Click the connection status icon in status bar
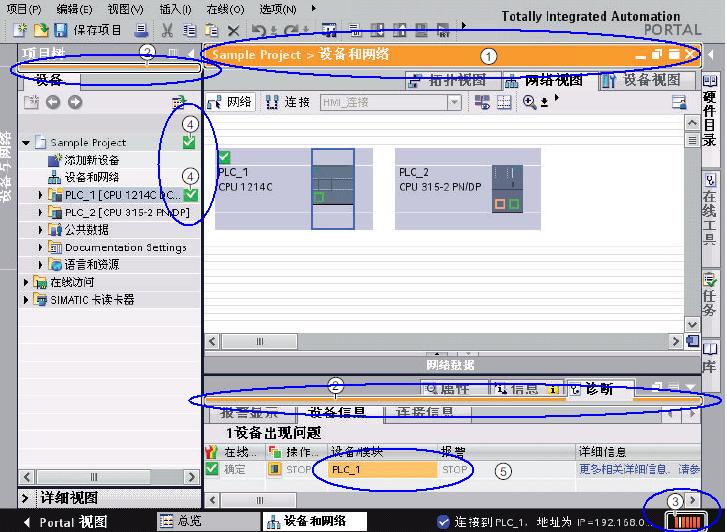727x532 pixels. (x=443, y=522)
